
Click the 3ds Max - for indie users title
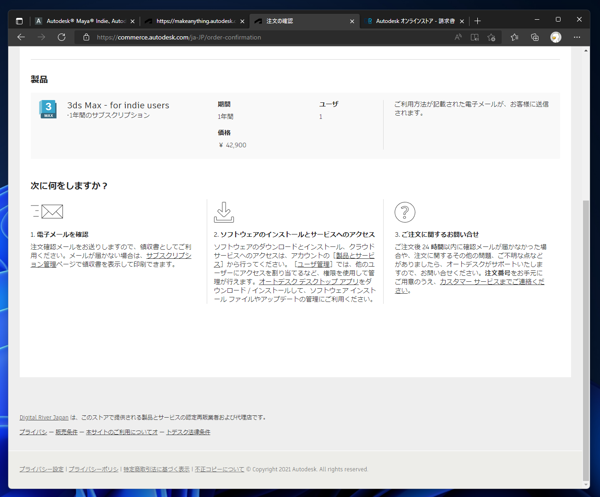click(118, 105)
